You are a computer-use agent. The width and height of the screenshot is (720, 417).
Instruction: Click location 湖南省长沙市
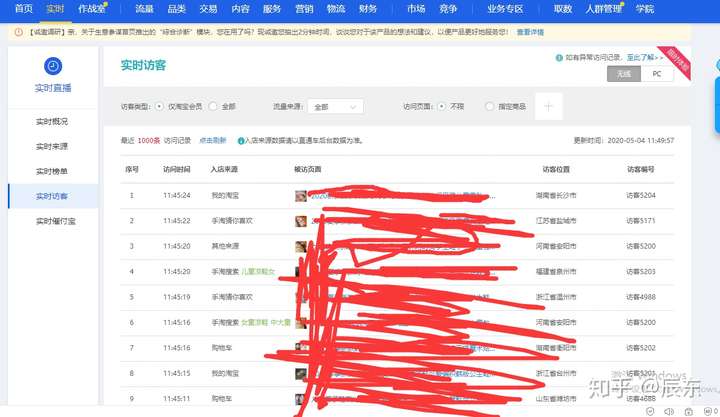[556, 196]
